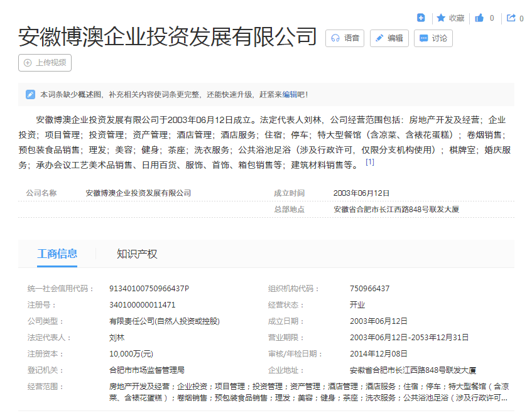Click the registration number 340100000011471
The width and height of the screenshot is (532, 413).
142,305
